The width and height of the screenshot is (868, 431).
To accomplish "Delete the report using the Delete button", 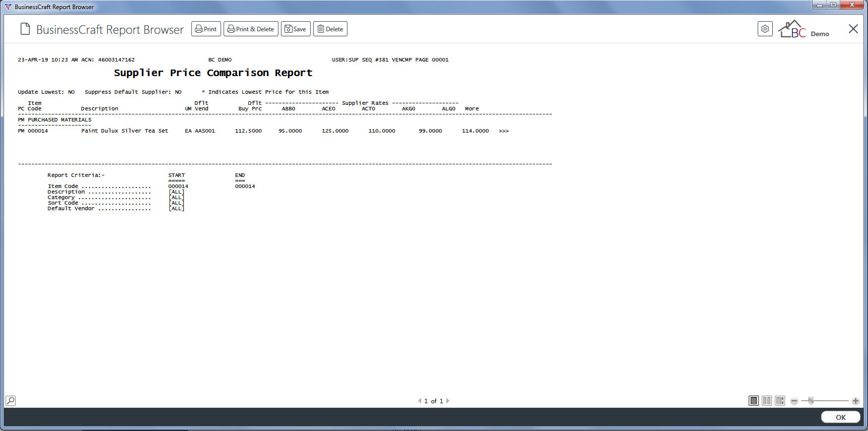I will pyautogui.click(x=330, y=29).
